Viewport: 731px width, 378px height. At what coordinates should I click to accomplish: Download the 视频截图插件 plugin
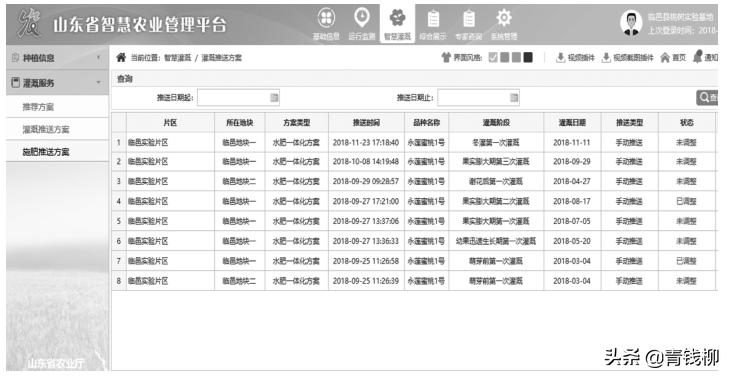pos(628,58)
